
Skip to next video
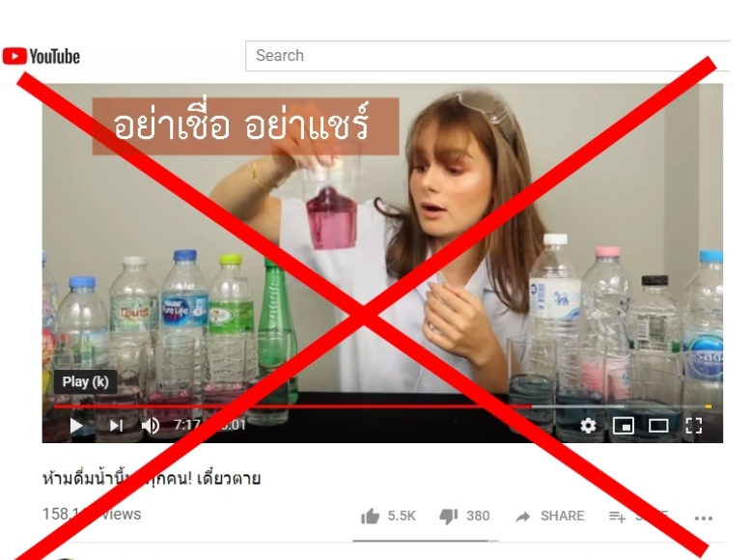116,426
